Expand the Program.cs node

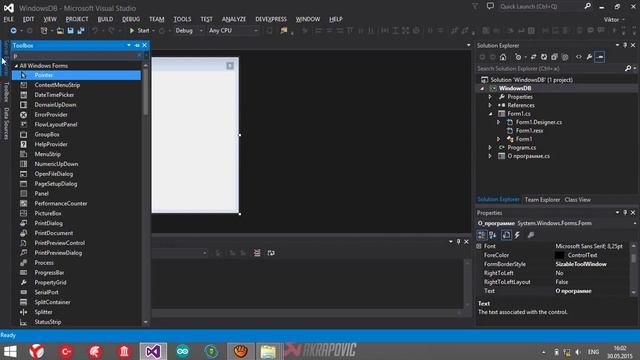490,148
